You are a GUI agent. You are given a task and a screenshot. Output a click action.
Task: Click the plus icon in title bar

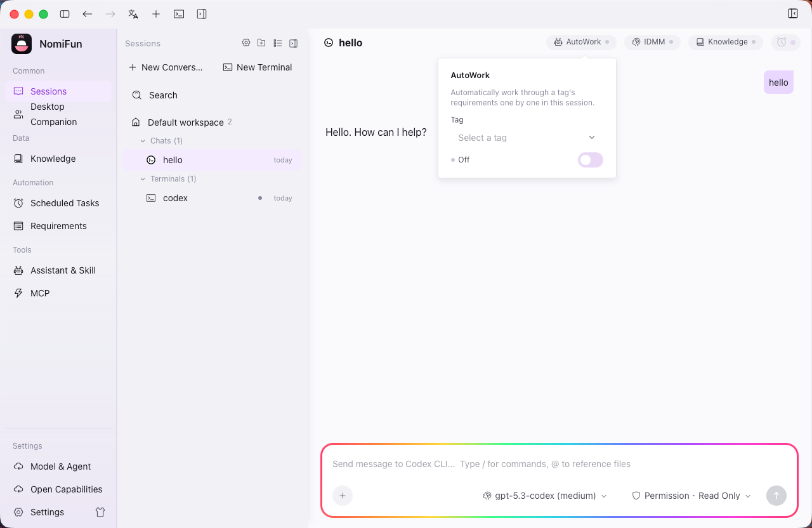[x=156, y=14]
